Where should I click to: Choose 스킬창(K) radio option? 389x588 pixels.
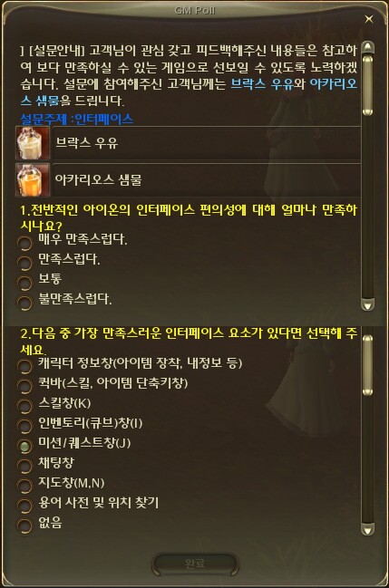tap(24, 407)
